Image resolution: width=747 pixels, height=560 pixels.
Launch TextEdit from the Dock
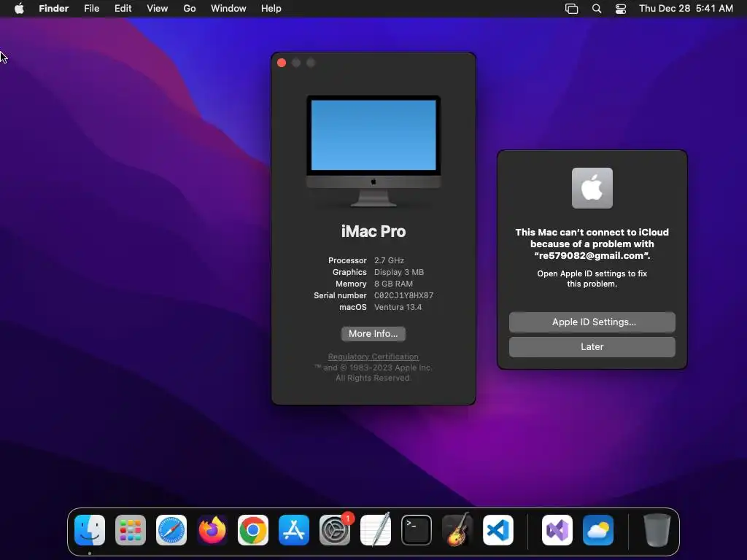coord(376,530)
